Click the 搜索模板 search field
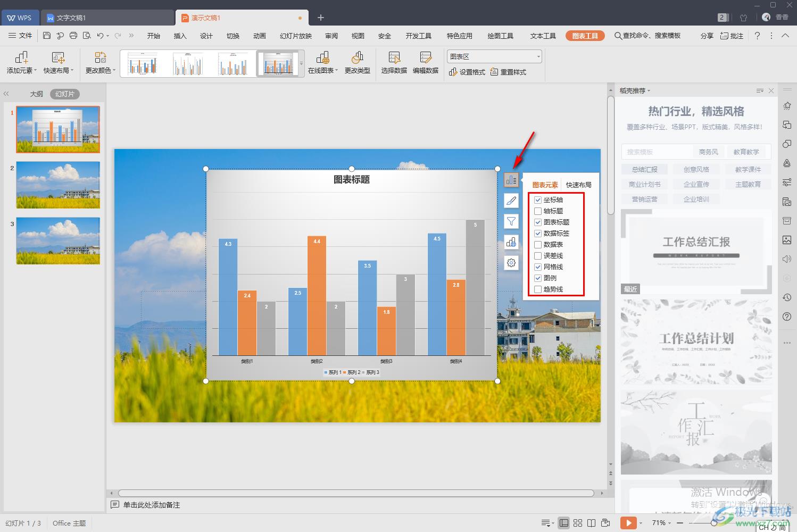 pos(657,152)
